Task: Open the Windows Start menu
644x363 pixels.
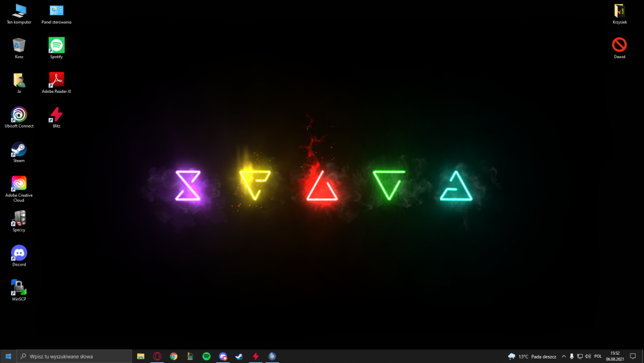Action: 8,357
